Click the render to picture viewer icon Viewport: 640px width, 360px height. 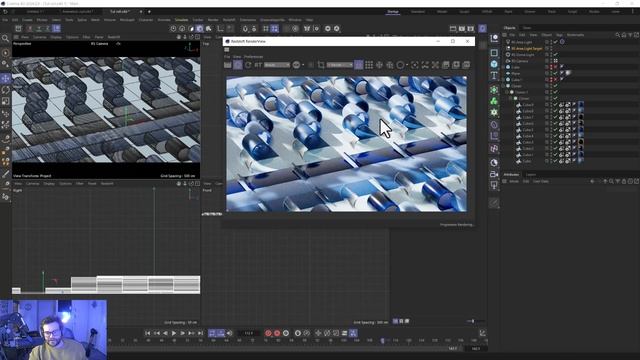pyautogui.click(x=462, y=29)
